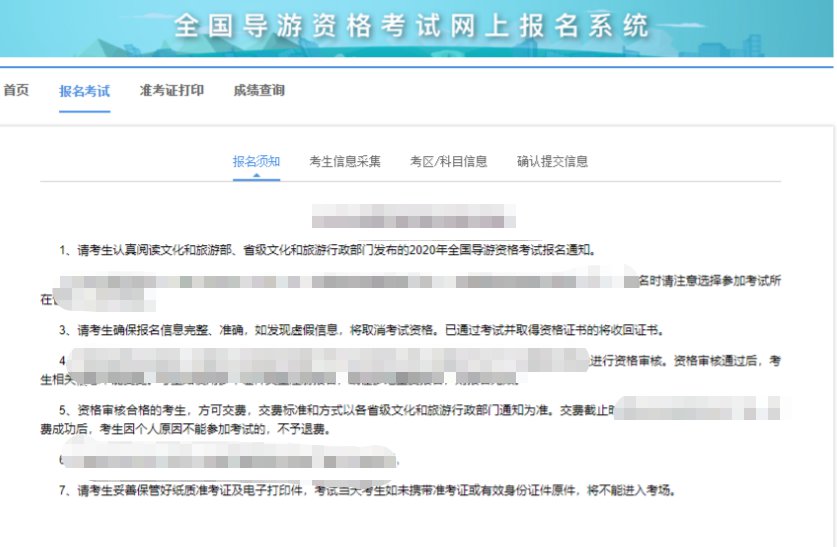Click notice item 1 about 2020年报名通知

[x=328, y=249]
